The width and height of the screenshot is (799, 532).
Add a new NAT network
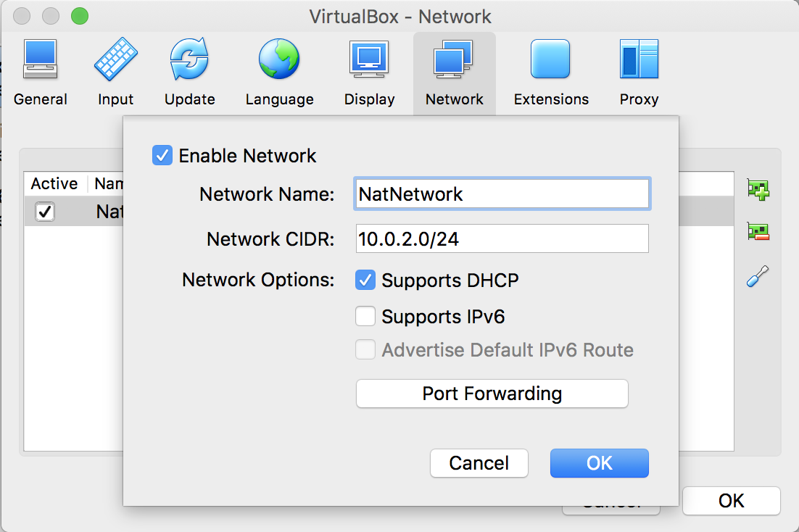click(x=758, y=190)
